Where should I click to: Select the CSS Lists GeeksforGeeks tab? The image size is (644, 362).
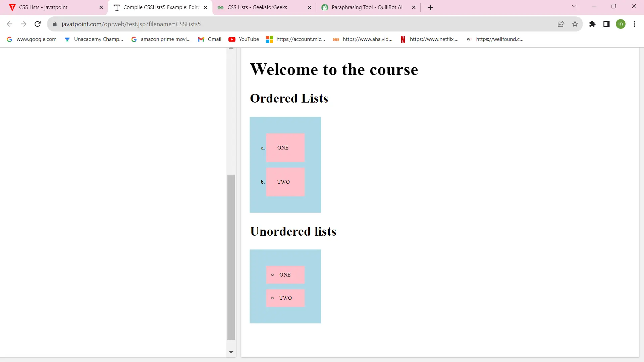[x=257, y=7]
